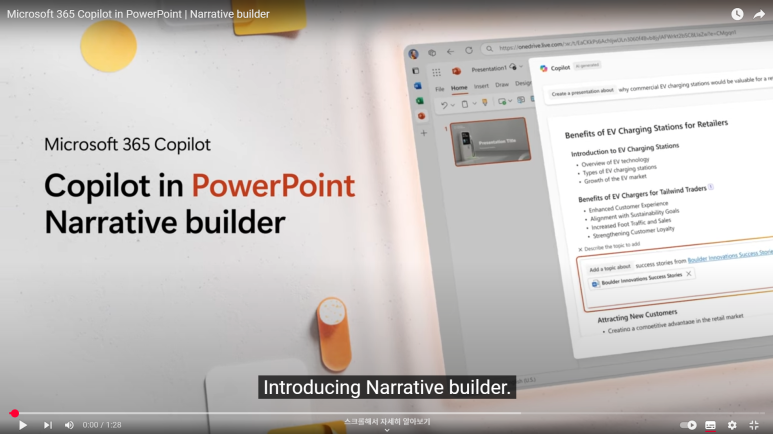Remove the Boulder Innovations attachment chip
Screen dimensions: 773x434
pos(688,274)
